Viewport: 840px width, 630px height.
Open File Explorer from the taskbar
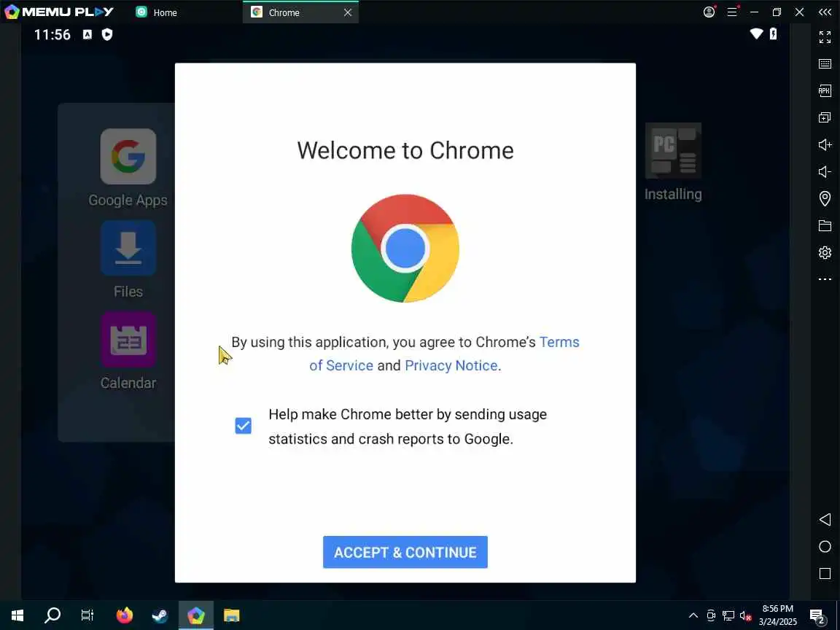[x=231, y=615]
